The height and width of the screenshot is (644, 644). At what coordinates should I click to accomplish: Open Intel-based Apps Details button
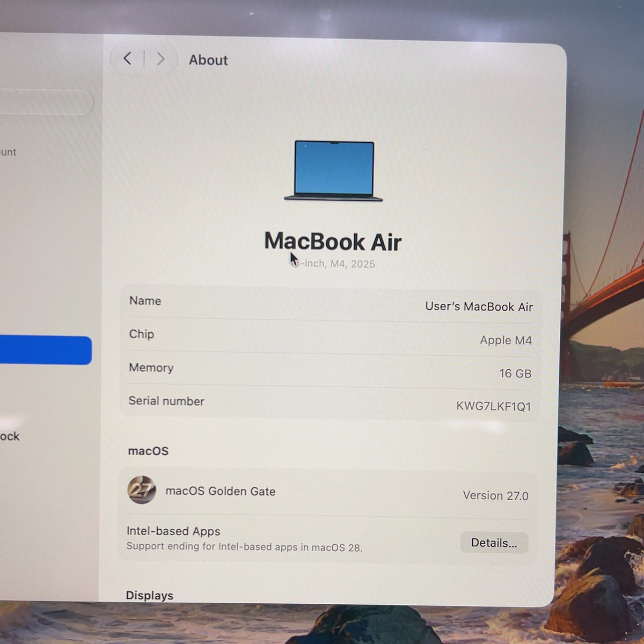click(494, 543)
